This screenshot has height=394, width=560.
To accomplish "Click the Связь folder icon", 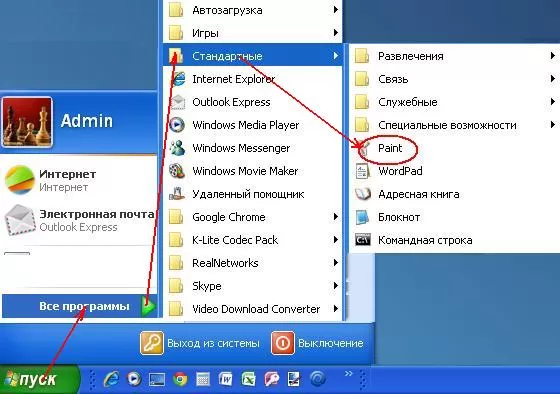I will (x=362, y=79).
